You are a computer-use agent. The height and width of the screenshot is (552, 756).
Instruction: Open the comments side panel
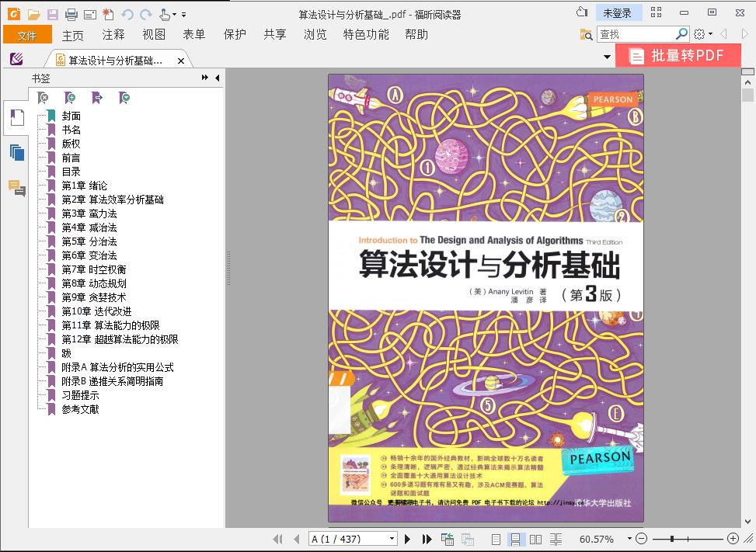click(17, 188)
